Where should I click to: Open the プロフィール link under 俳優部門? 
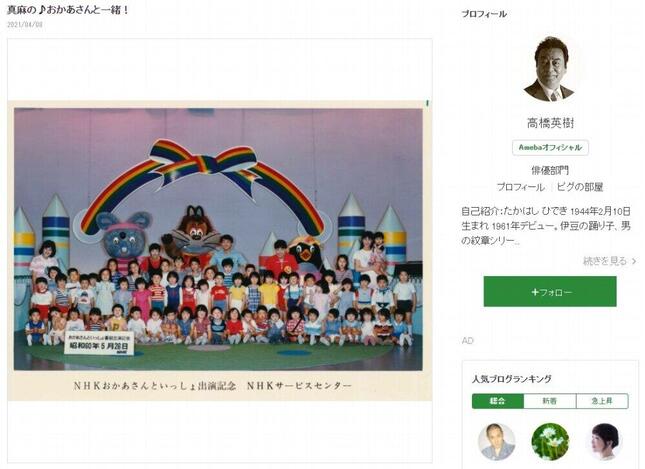point(520,187)
